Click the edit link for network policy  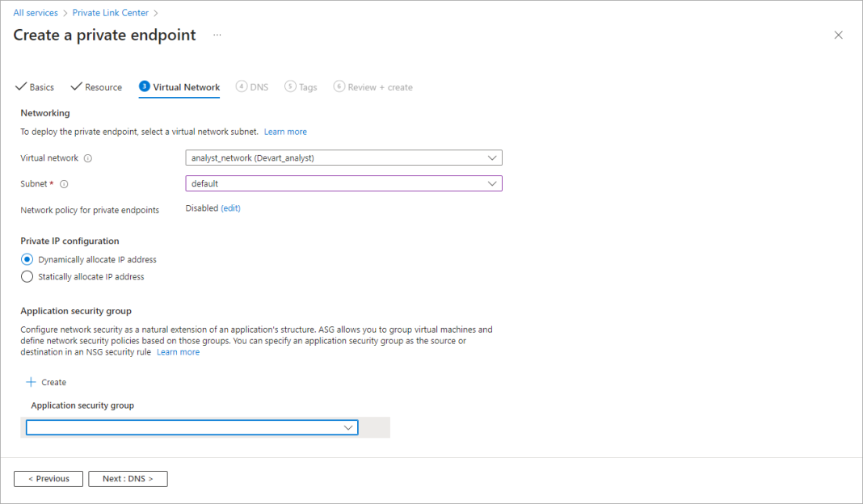click(229, 209)
